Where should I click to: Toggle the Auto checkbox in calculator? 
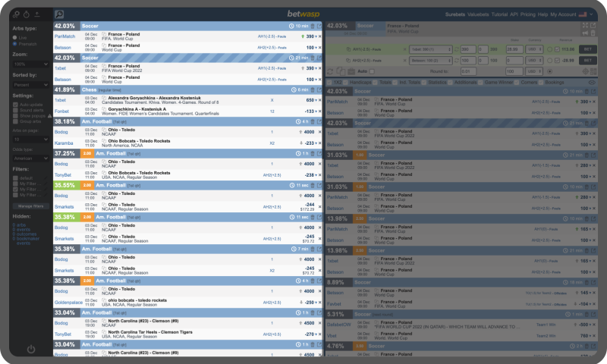pos(372,71)
